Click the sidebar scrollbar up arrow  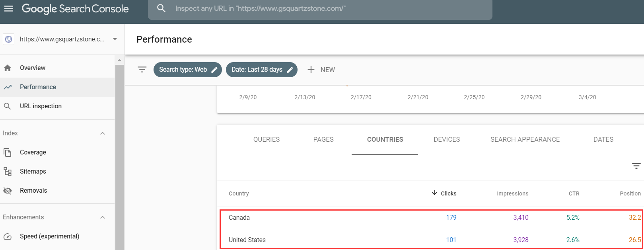point(119,60)
